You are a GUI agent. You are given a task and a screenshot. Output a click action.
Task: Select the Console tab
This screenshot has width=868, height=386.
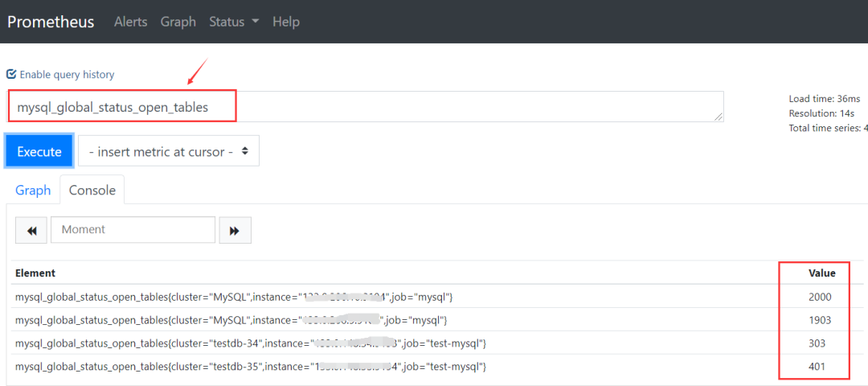coord(92,190)
